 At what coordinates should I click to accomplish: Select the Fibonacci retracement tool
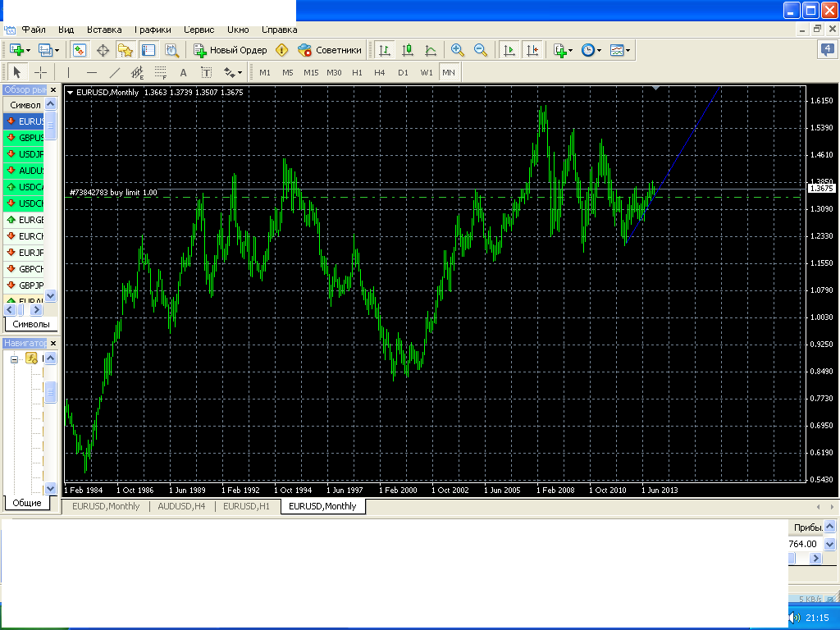(x=160, y=72)
